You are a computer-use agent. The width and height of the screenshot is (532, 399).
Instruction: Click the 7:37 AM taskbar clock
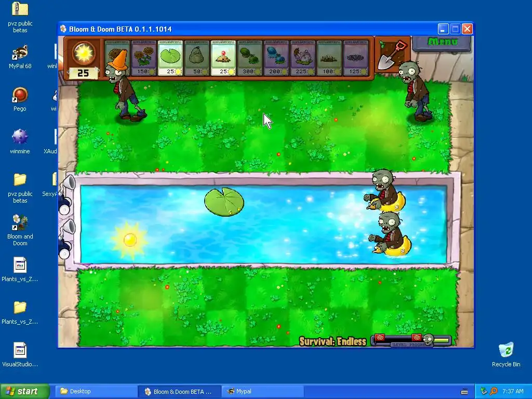(513, 391)
